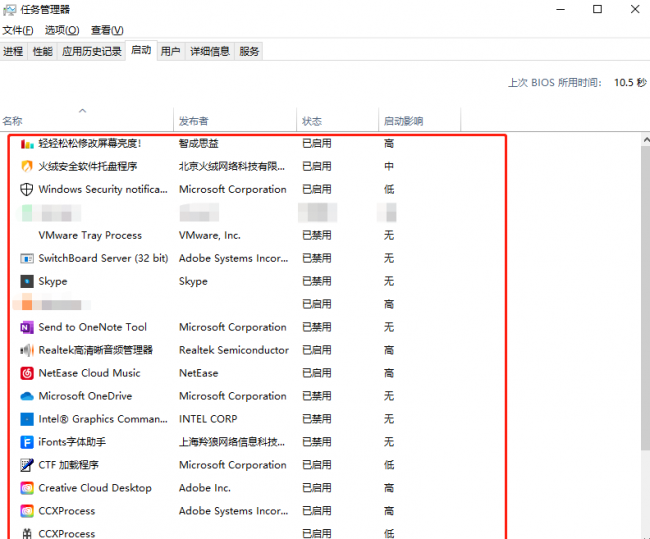Screen dimensions: 650x539
Task: Sort by the 启动影响 column header
Action: click(x=419, y=119)
